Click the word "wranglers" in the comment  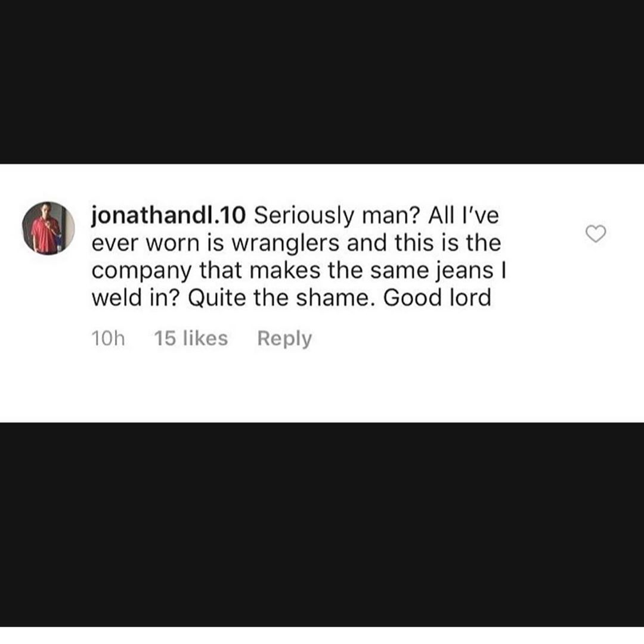coord(286,244)
